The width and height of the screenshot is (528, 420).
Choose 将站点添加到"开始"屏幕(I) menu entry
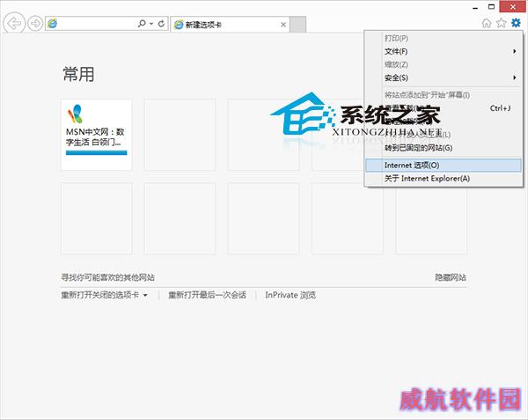[x=444, y=95]
